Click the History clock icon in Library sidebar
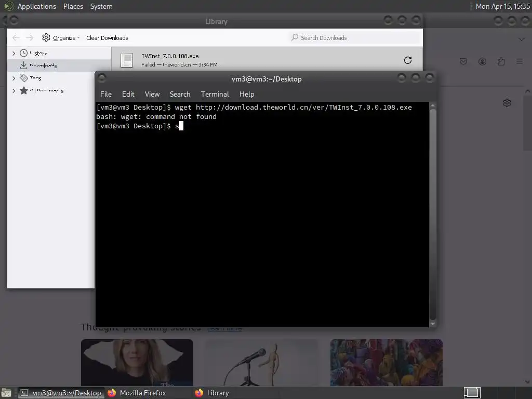The image size is (532, 399). click(x=23, y=53)
